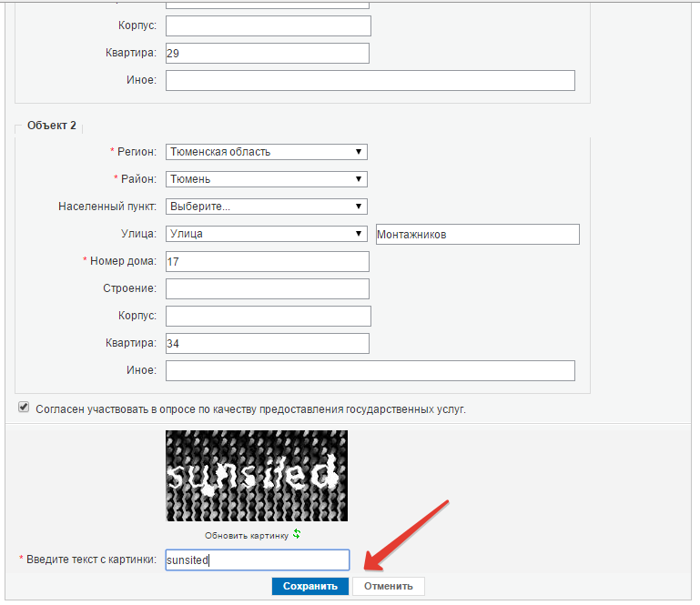700x605 pixels.
Task: Click the Обновить картинку link
Action: pos(246,535)
